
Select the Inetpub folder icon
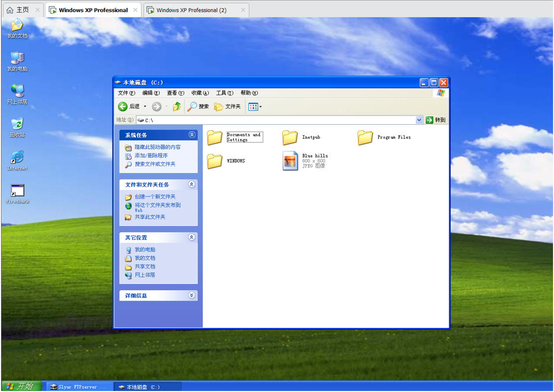[290, 138]
